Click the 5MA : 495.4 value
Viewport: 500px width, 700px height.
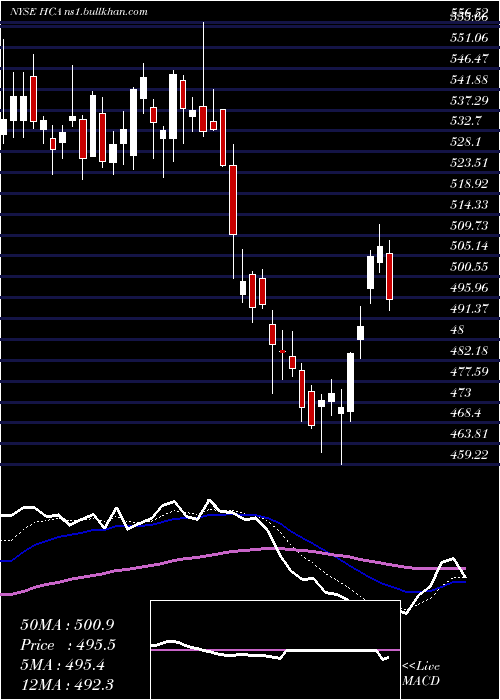pos(63,665)
